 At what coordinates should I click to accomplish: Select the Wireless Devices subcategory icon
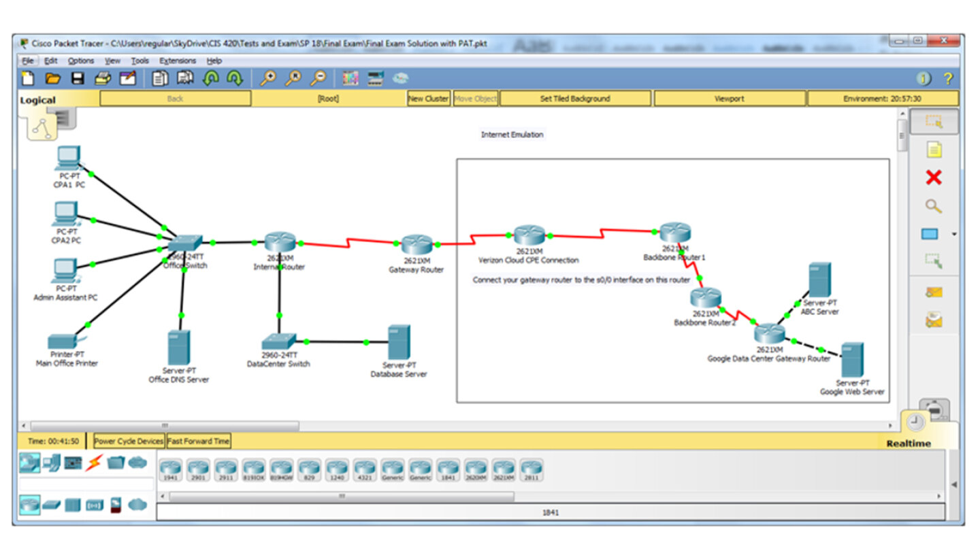pos(94,505)
